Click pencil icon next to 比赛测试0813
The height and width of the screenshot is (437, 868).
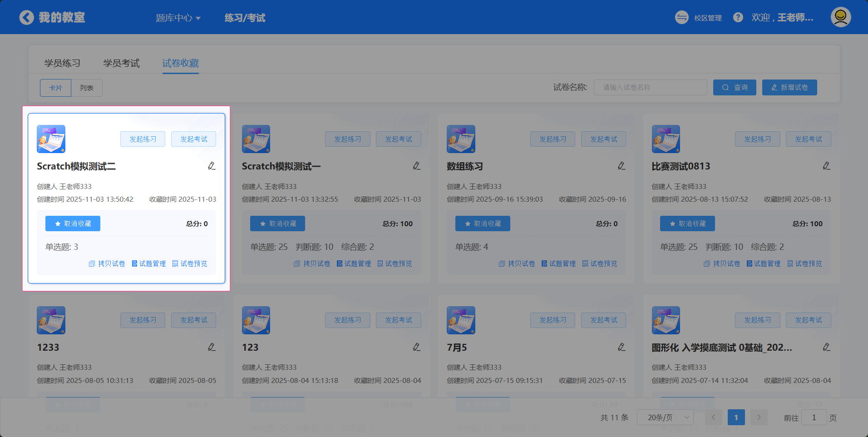[x=827, y=166]
